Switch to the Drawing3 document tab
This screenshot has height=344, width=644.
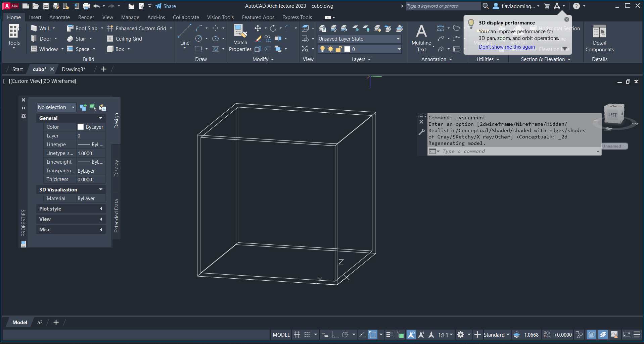(x=74, y=69)
